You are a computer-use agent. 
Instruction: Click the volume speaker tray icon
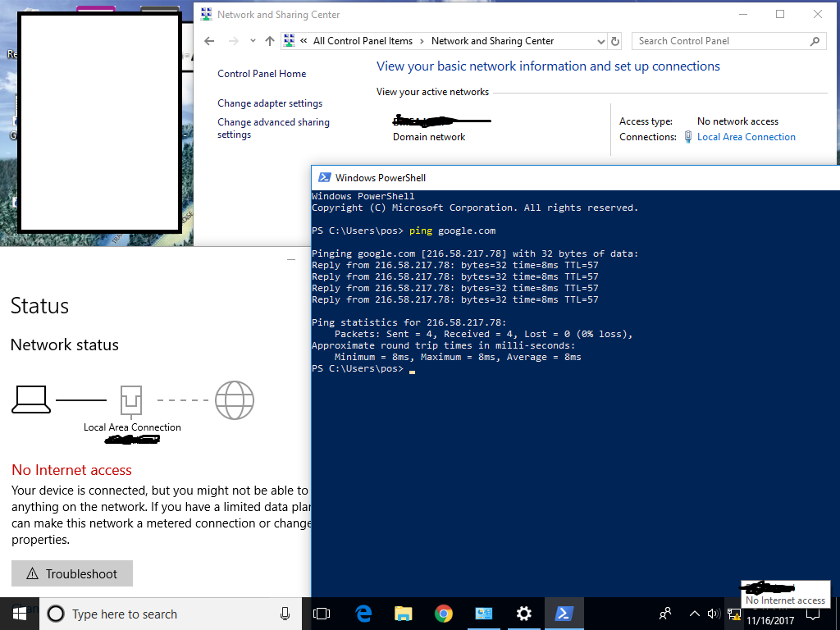[713, 614]
